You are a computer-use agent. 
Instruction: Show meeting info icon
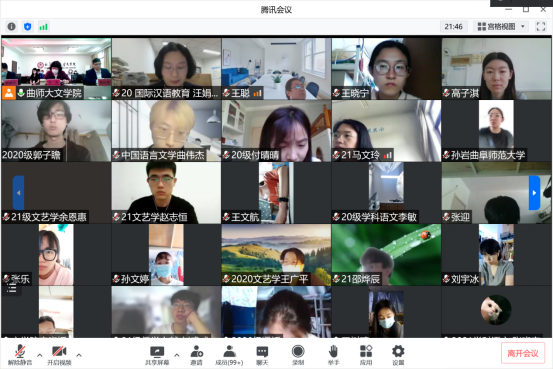pyautogui.click(x=11, y=26)
